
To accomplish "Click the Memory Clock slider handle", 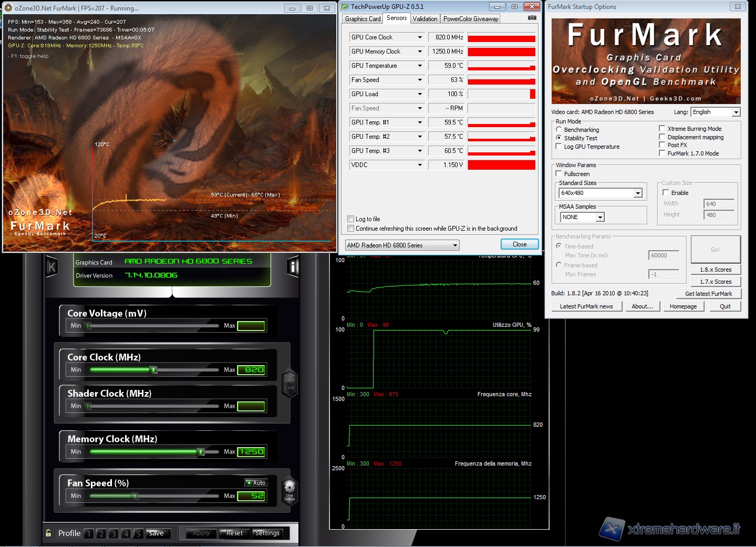I will 201,452.
